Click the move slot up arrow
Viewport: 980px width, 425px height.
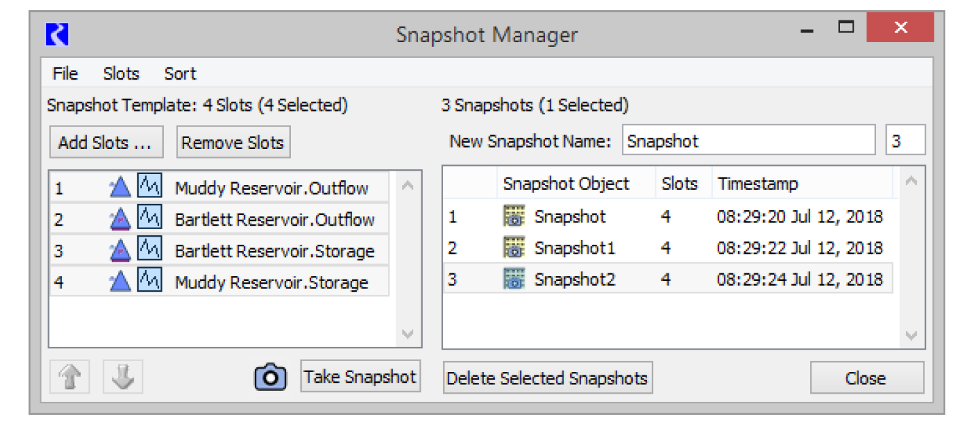tap(70, 377)
